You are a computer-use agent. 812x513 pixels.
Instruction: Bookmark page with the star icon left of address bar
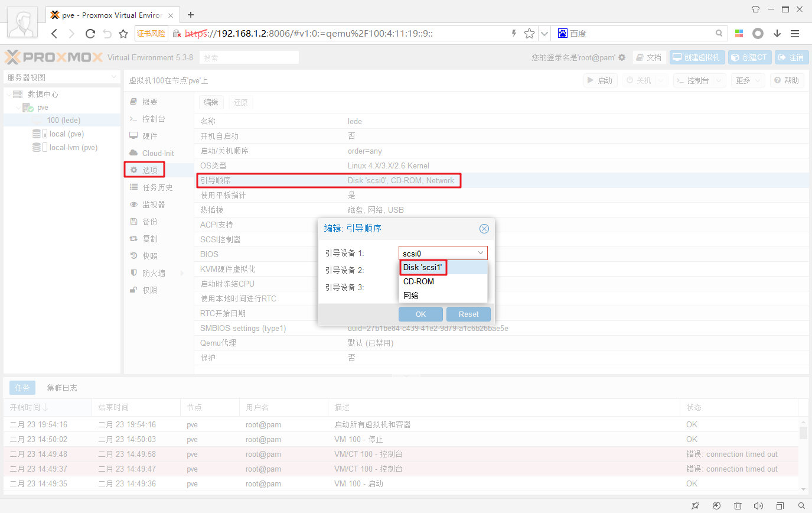123,34
